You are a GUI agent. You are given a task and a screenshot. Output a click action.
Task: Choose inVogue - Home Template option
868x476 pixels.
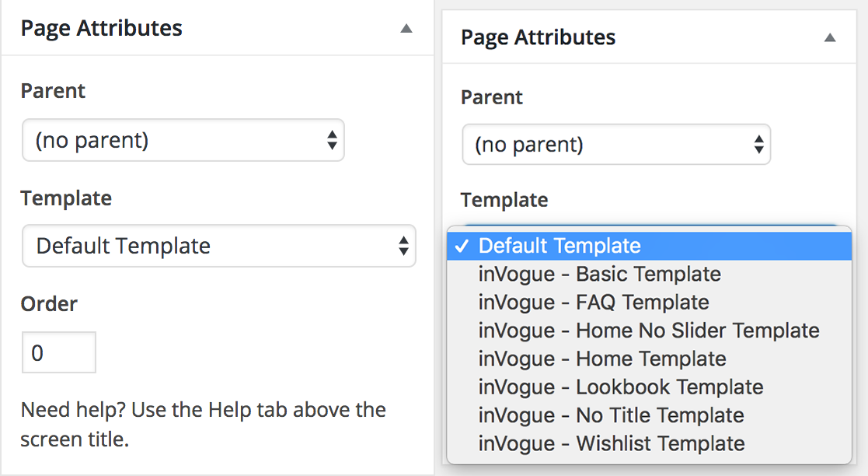(x=602, y=359)
